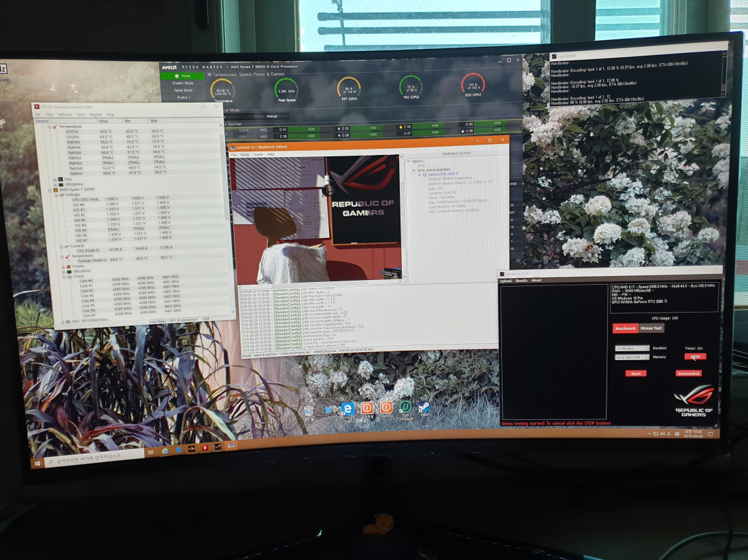Select the Stress Test mode toggle

click(x=651, y=328)
